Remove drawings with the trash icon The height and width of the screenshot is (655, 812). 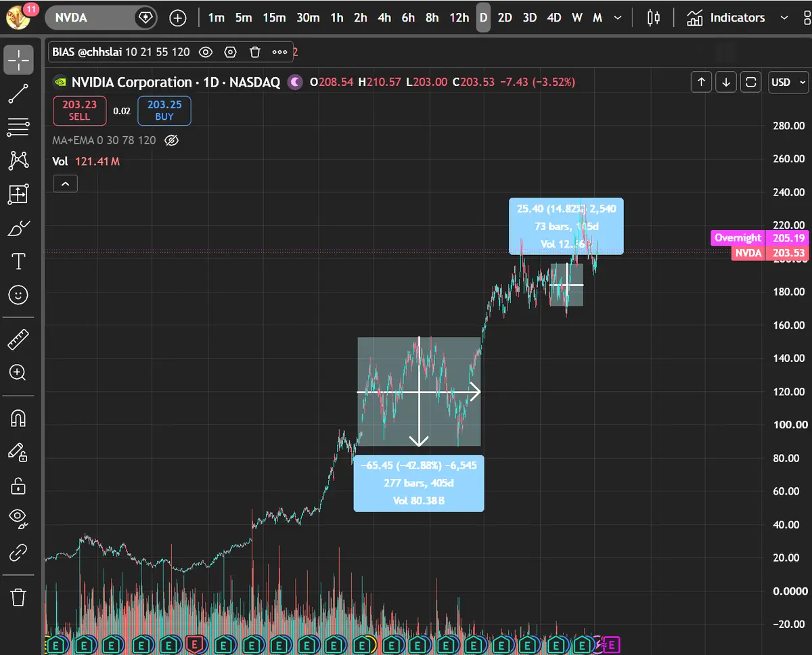click(x=18, y=597)
